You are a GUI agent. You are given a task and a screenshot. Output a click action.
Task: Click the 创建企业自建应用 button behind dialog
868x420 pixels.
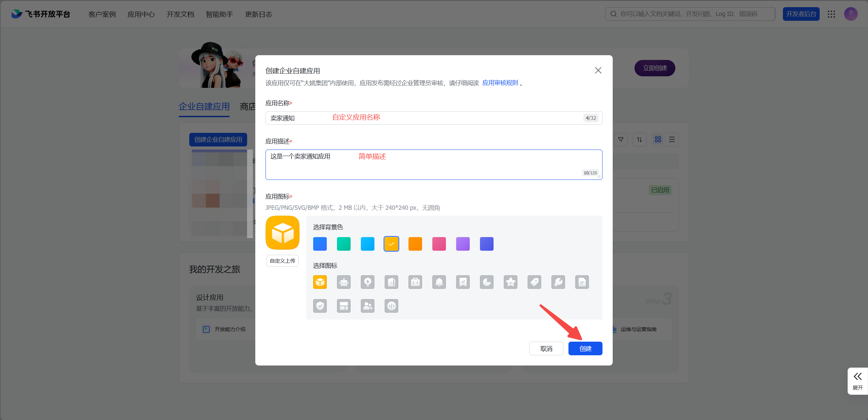(x=218, y=140)
